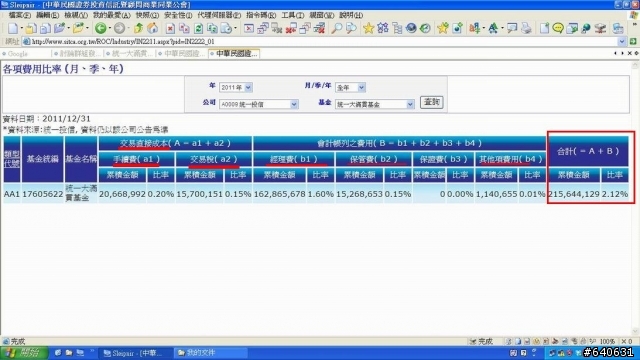This screenshot has height=360, width=640.
Task: Click the 100% zoom in status bar
Action: click(607, 341)
